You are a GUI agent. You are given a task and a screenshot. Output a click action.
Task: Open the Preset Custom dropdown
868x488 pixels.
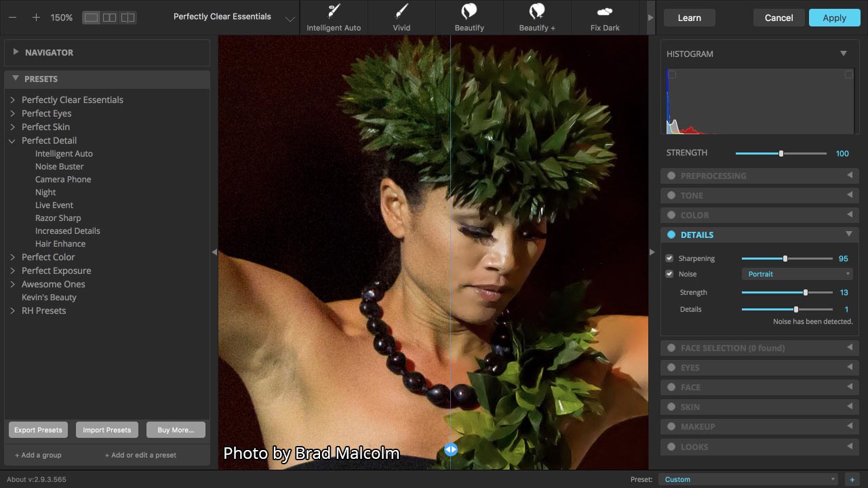[x=748, y=479]
